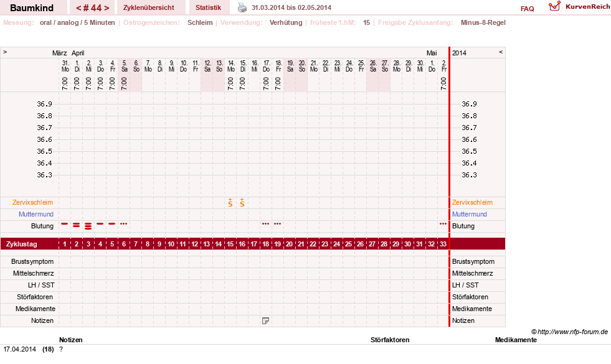The width and height of the screenshot is (611, 364).
Task: Open the Zyklenübersicht tab
Action: coord(148,7)
